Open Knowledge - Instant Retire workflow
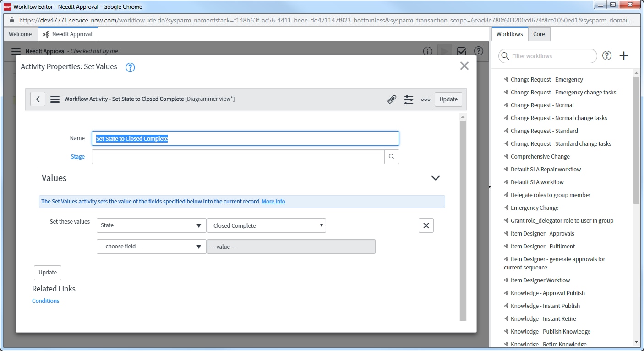Screen dimensions: 644x351 pos(543,319)
